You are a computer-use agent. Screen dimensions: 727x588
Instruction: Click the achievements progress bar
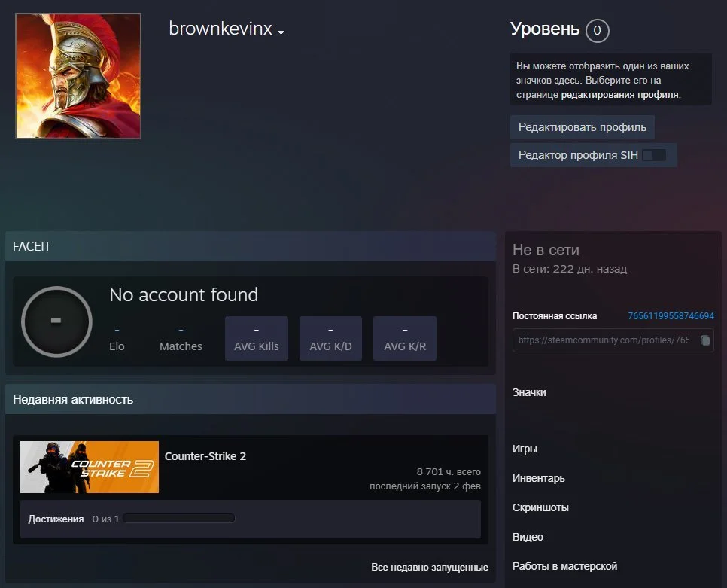pyautogui.click(x=179, y=519)
